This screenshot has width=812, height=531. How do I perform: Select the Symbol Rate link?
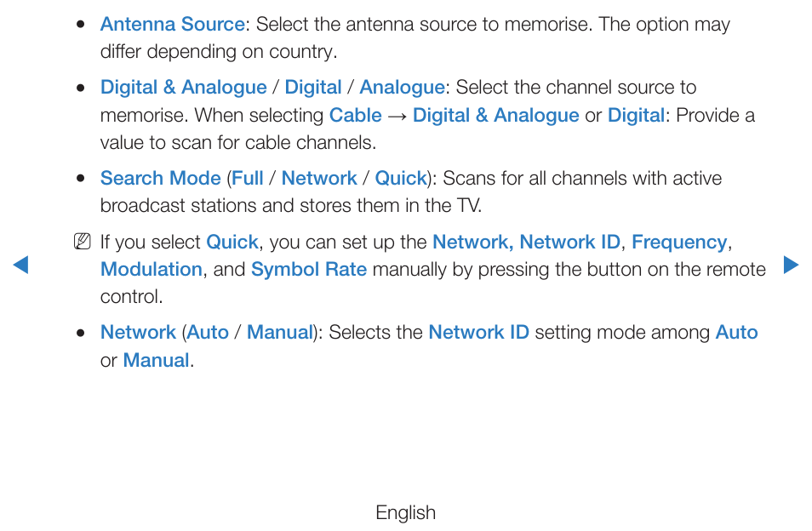tap(309, 269)
